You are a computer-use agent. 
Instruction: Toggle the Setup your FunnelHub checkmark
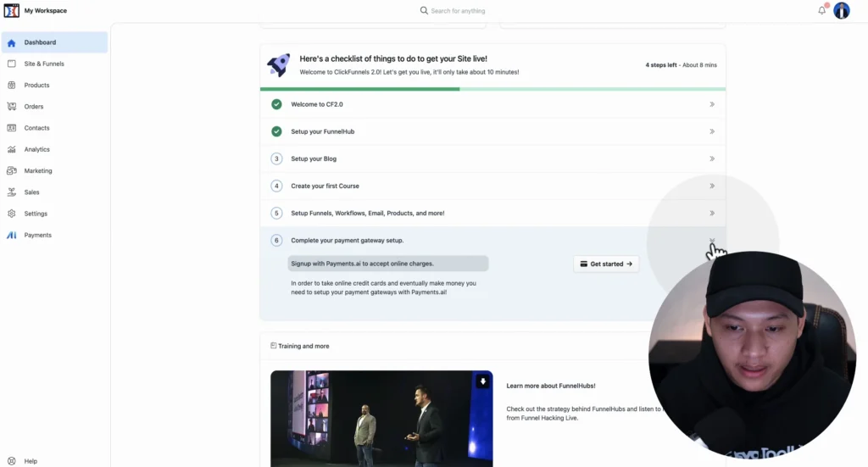point(276,131)
